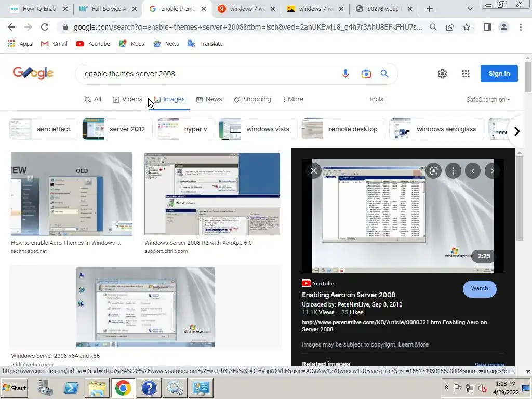Open SafeSearch on dropdown
The image size is (532, 399).
click(x=488, y=100)
